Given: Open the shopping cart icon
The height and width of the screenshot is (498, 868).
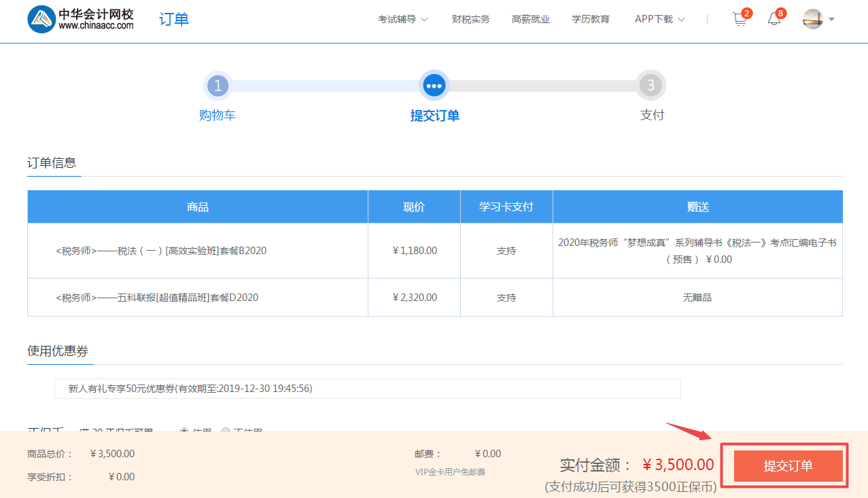Looking at the screenshot, I should pyautogui.click(x=739, y=20).
